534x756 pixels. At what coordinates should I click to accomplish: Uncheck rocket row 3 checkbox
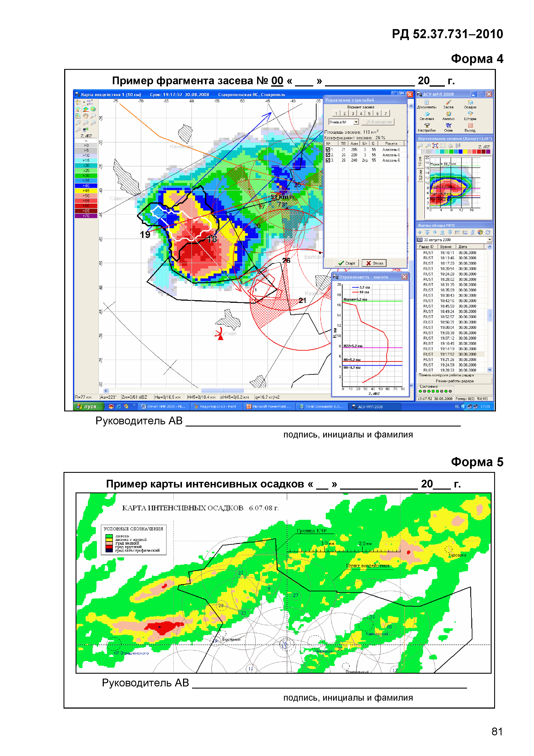coord(328,160)
